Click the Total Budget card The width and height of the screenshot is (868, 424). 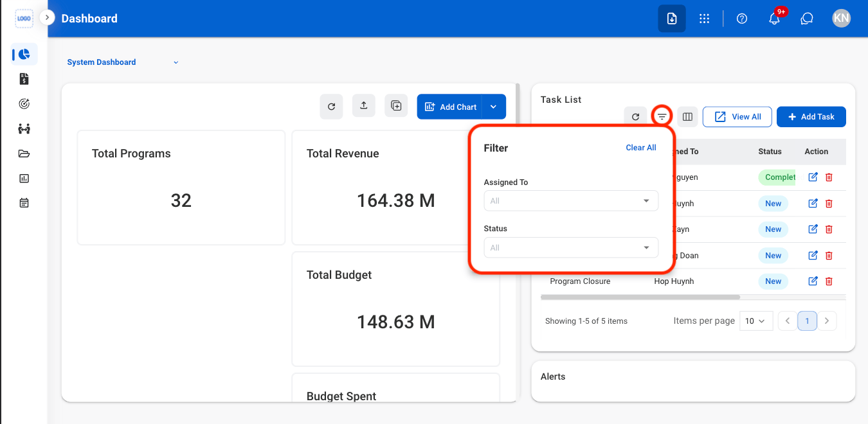(x=396, y=309)
